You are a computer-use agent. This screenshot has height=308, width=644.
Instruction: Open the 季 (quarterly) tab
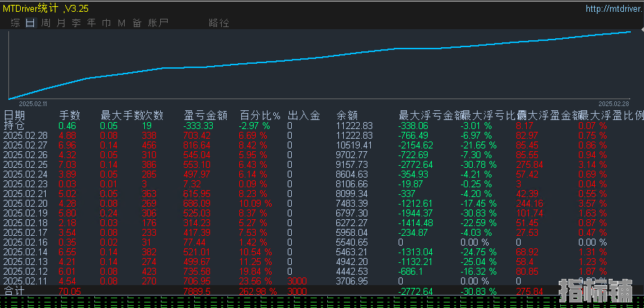(x=76, y=23)
